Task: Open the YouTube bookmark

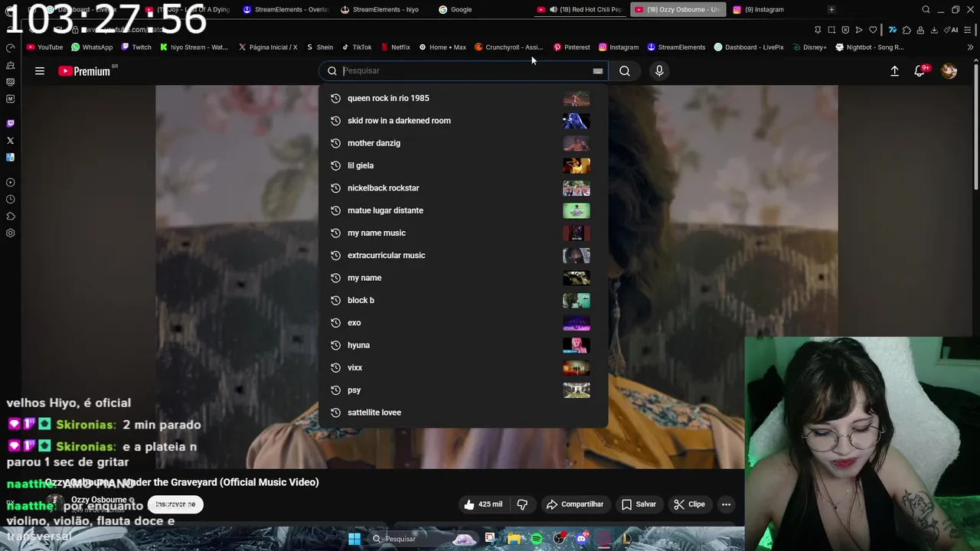Action: [44, 47]
